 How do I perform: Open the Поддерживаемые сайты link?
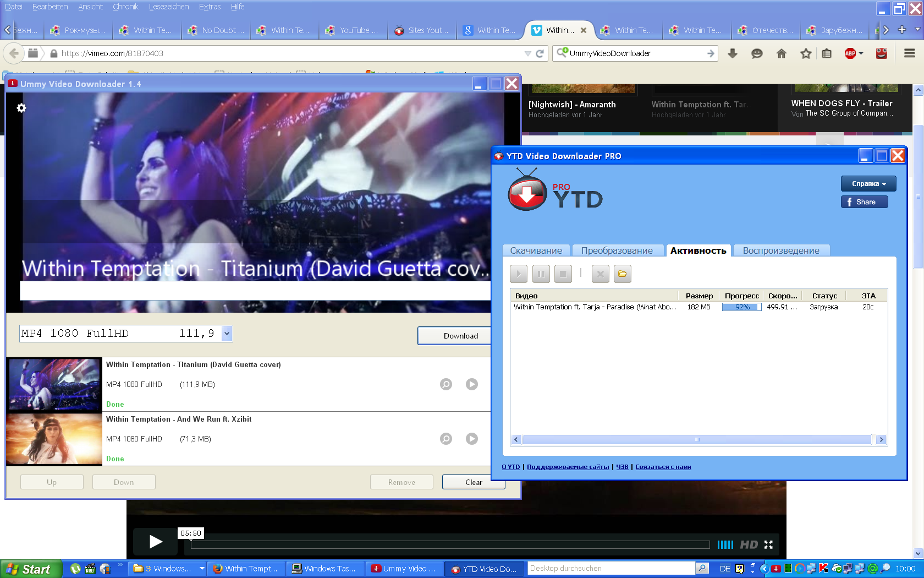coord(568,467)
